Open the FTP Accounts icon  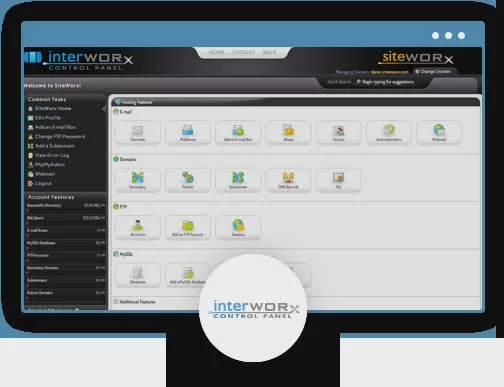point(138,228)
